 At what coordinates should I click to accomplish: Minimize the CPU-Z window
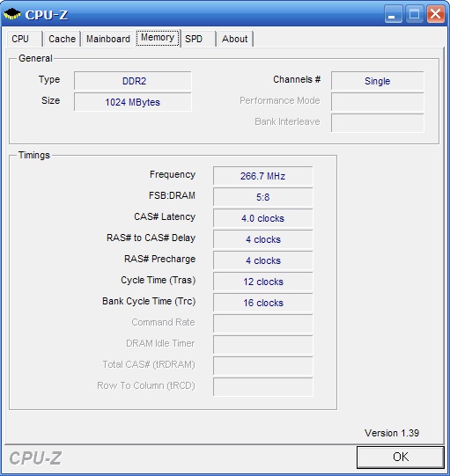(393, 14)
